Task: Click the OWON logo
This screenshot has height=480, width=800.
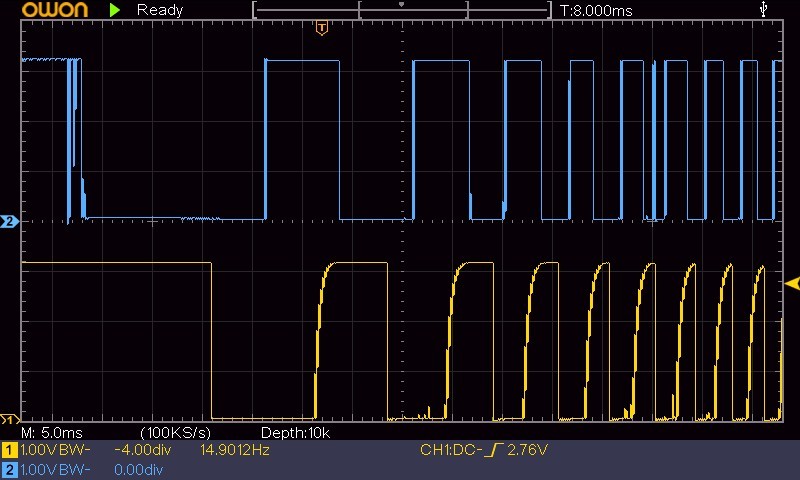Action: (55, 10)
